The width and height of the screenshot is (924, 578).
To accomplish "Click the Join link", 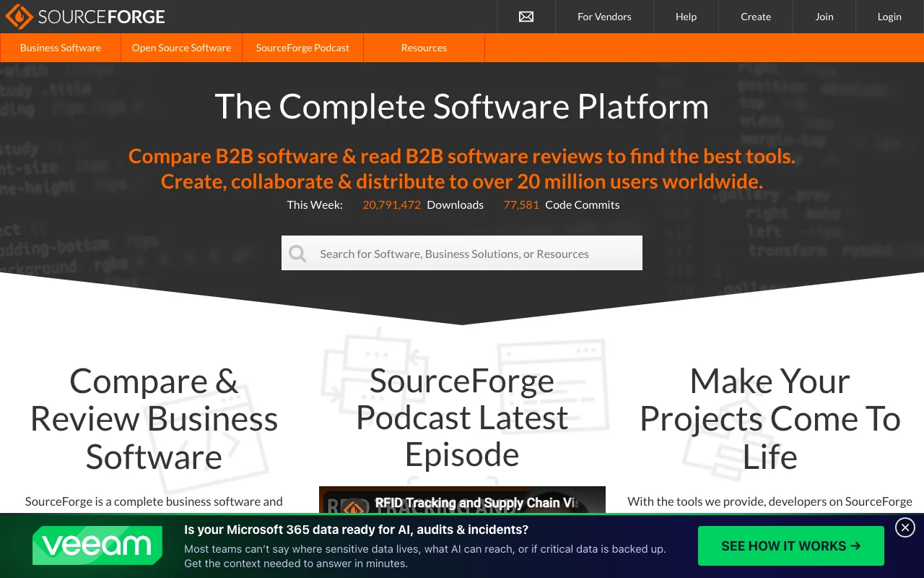I will pyautogui.click(x=824, y=17).
